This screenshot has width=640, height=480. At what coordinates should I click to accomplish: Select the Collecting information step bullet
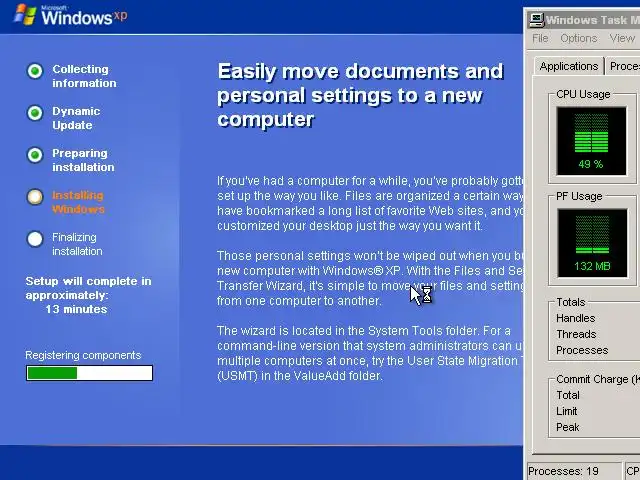click(x=35, y=71)
